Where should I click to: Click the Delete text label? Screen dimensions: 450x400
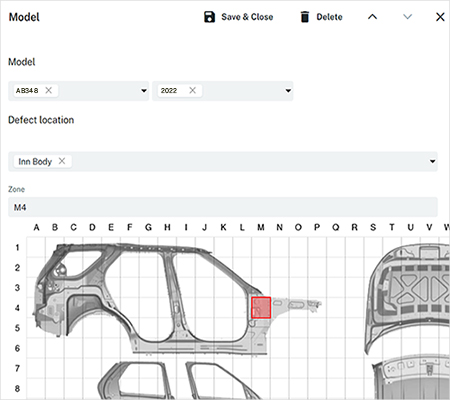pyautogui.click(x=329, y=17)
